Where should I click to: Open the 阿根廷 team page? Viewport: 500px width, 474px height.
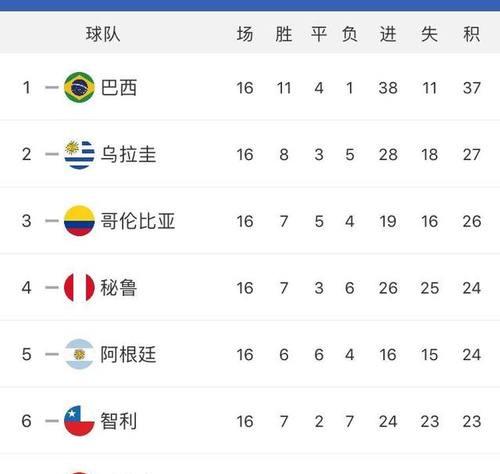click(128, 354)
